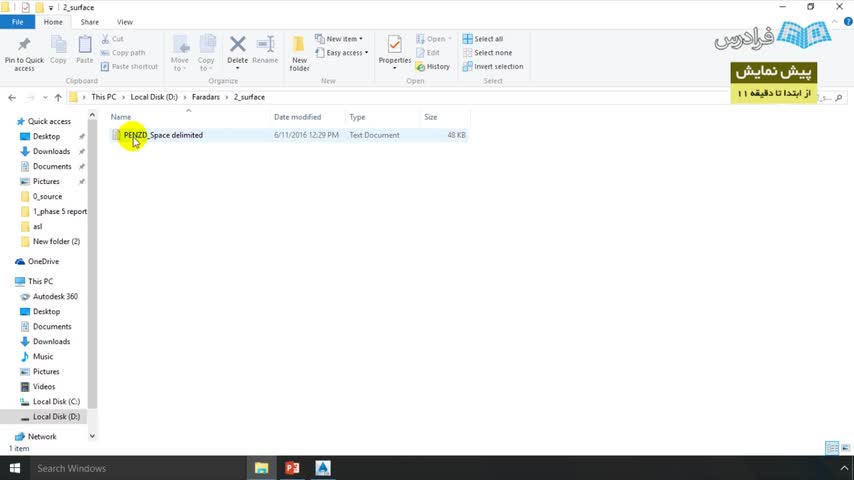Select OneDrive in navigation pane
Image resolution: width=854 pixels, height=480 pixels.
point(43,262)
